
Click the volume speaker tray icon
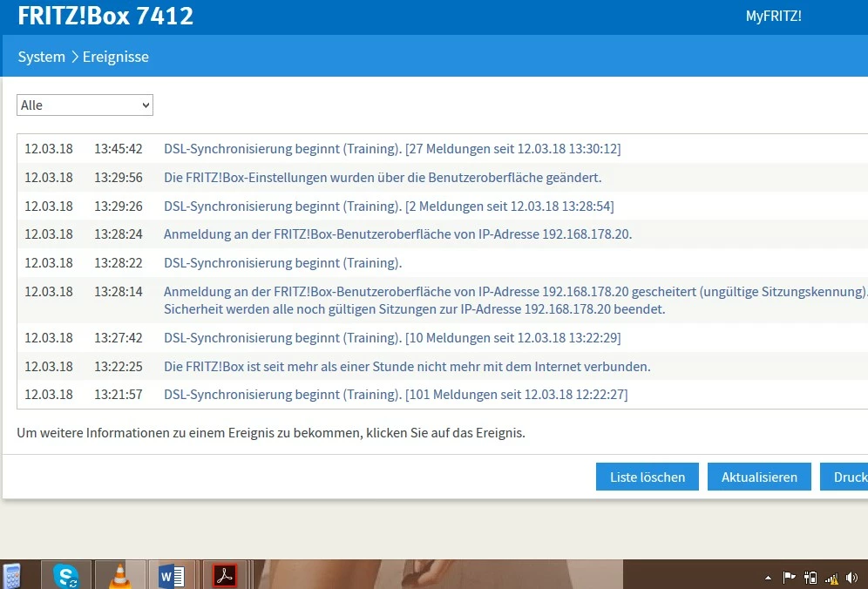pyautogui.click(x=852, y=579)
